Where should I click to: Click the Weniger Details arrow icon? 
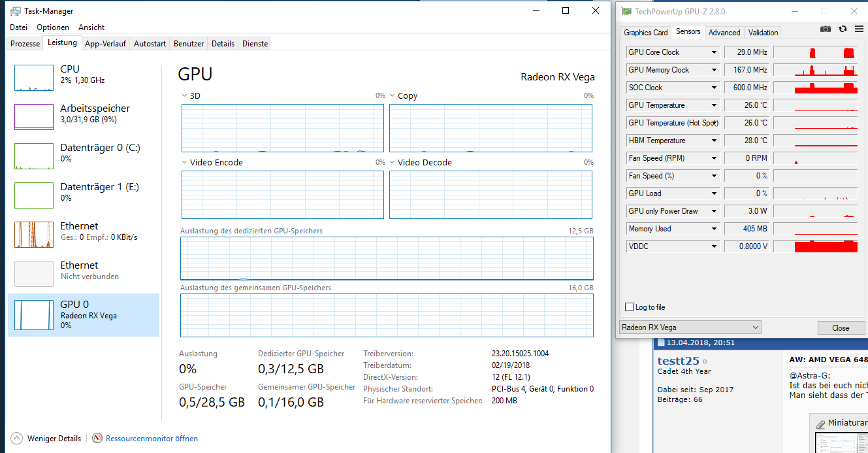point(16,438)
